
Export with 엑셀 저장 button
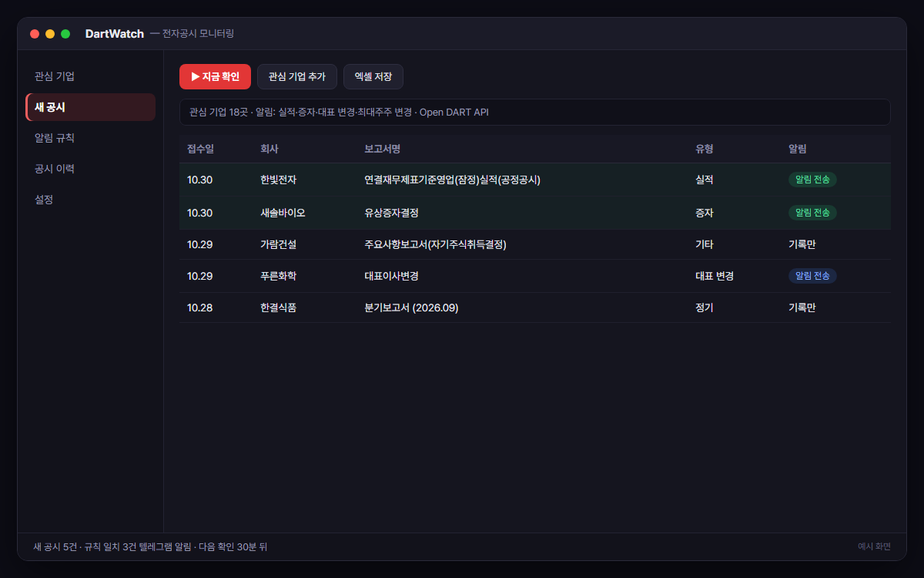click(373, 77)
